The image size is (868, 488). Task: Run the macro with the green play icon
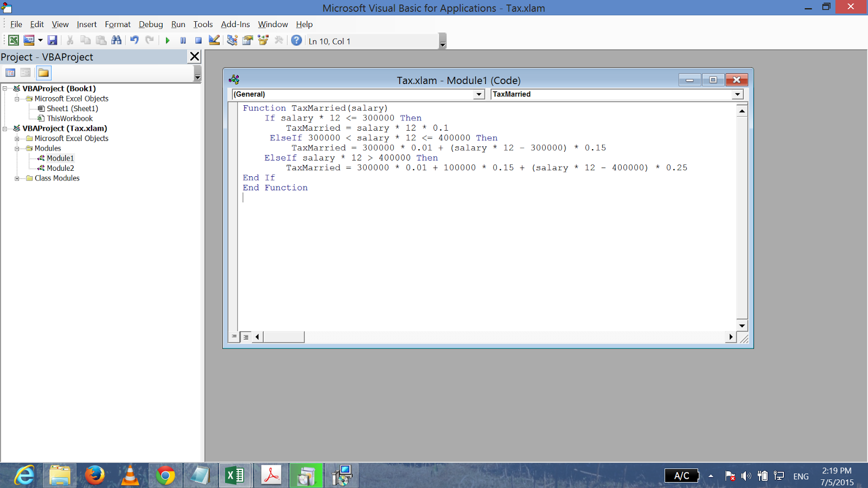tap(168, 41)
